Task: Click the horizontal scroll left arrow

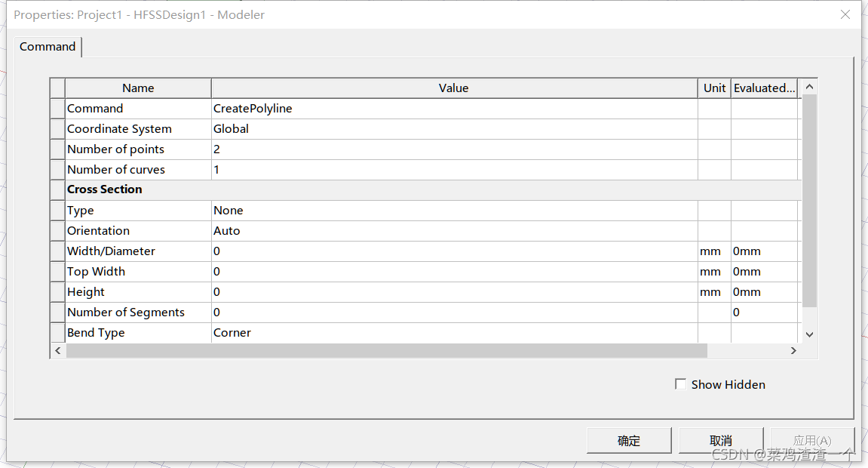Action: 58,350
